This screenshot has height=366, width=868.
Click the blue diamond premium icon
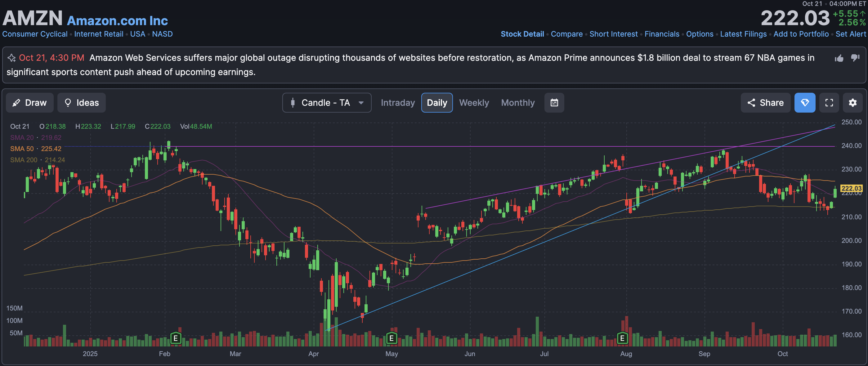pyautogui.click(x=805, y=103)
